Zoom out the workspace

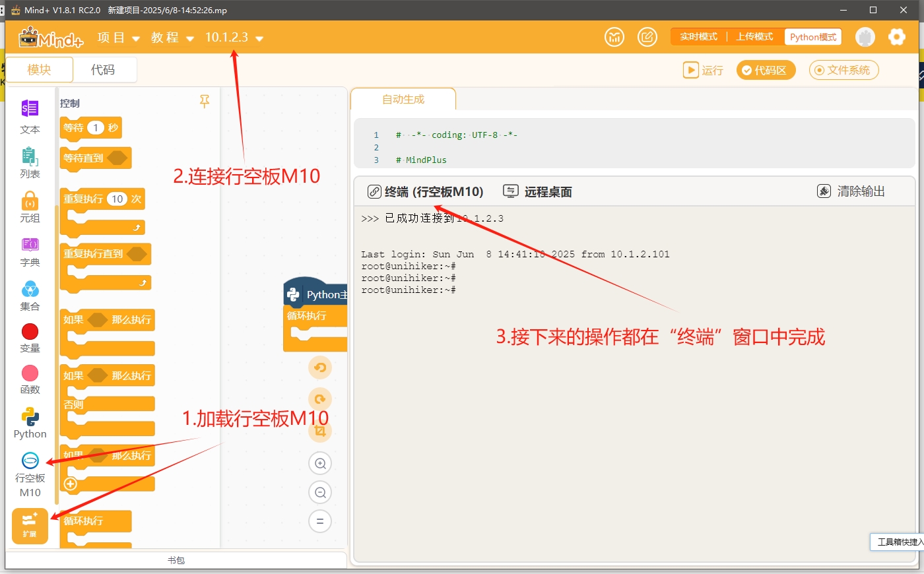(320, 492)
